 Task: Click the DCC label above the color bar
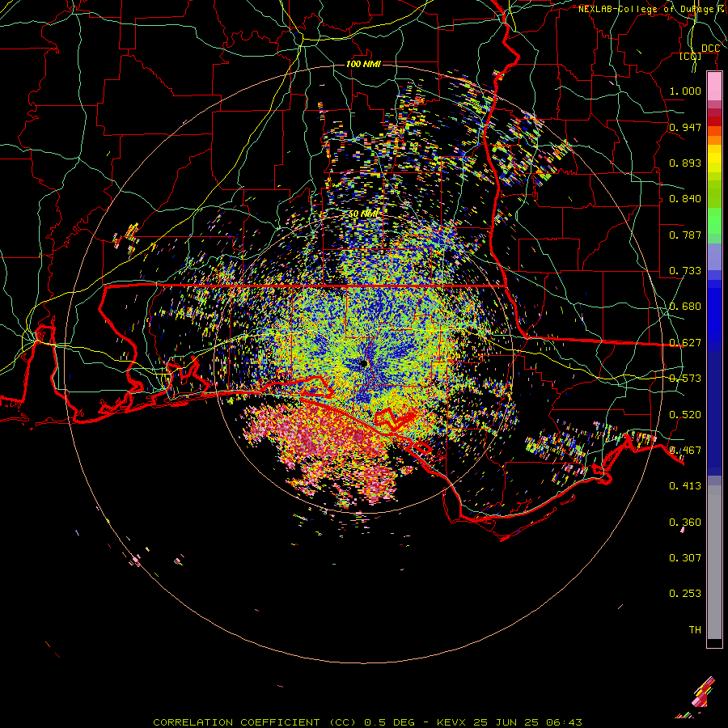point(710,49)
